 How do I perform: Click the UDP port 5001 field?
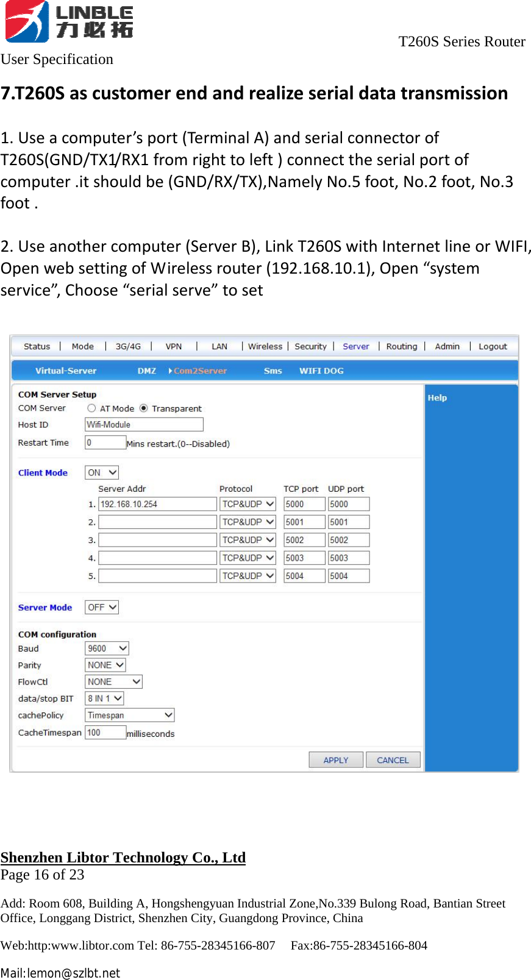click(349, 522)
